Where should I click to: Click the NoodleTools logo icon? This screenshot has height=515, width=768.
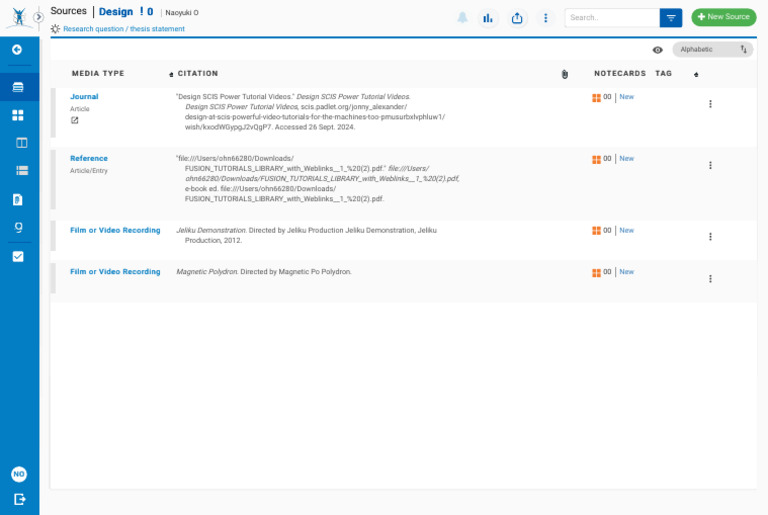19,17
